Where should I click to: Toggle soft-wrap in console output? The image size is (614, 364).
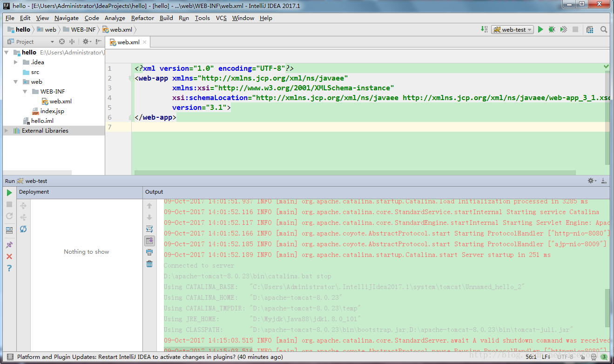(149, 229)
